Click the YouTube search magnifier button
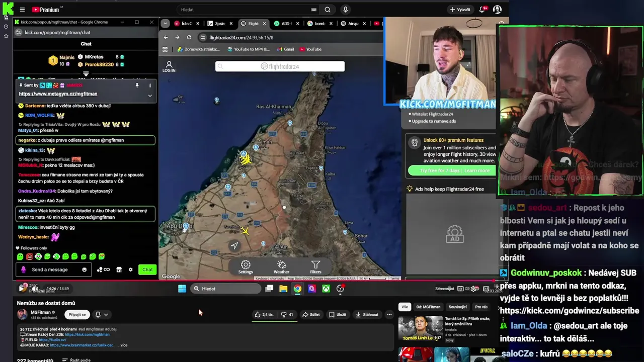Image resolution: width=644 pixels, height=362 pixels. coord(328,10)
